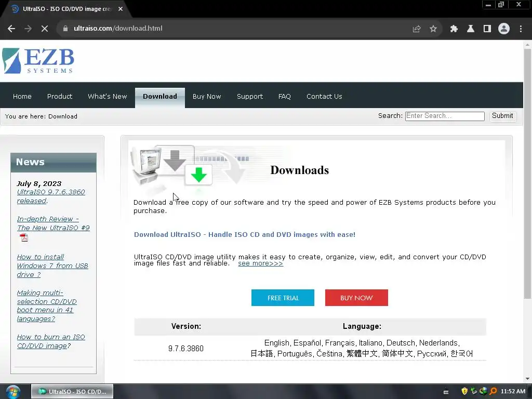The height and width of the screenshot is (399, 532).
Task: Click the padlock site info icon
Action: (65, 29)
